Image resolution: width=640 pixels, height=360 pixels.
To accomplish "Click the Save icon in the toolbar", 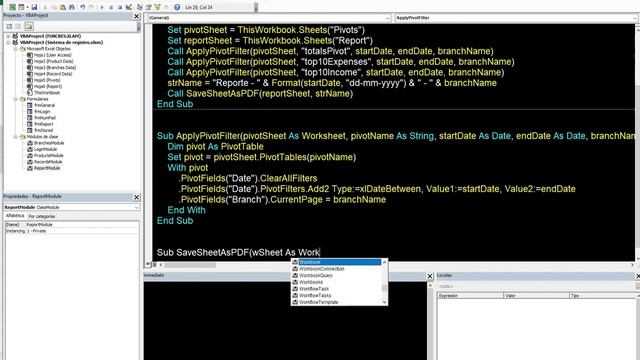I will (x=34, y=7).
